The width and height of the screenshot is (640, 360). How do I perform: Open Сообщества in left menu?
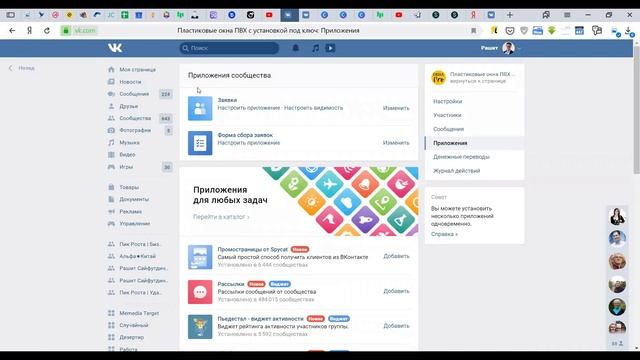(x=135, y=118)
